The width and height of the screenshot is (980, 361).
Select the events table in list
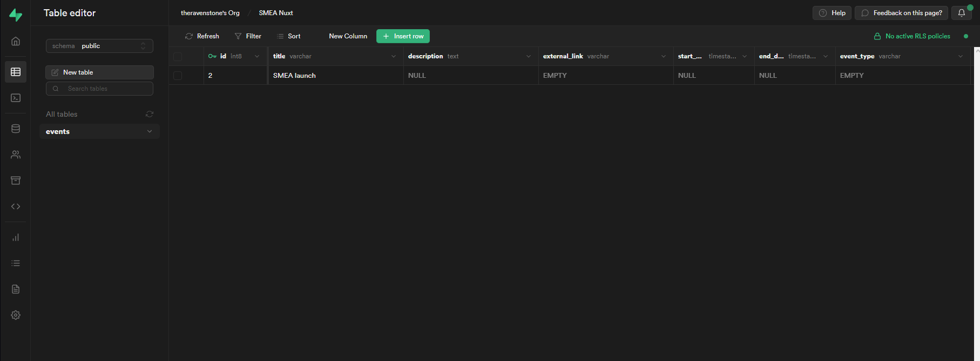(x=99, y=131)
